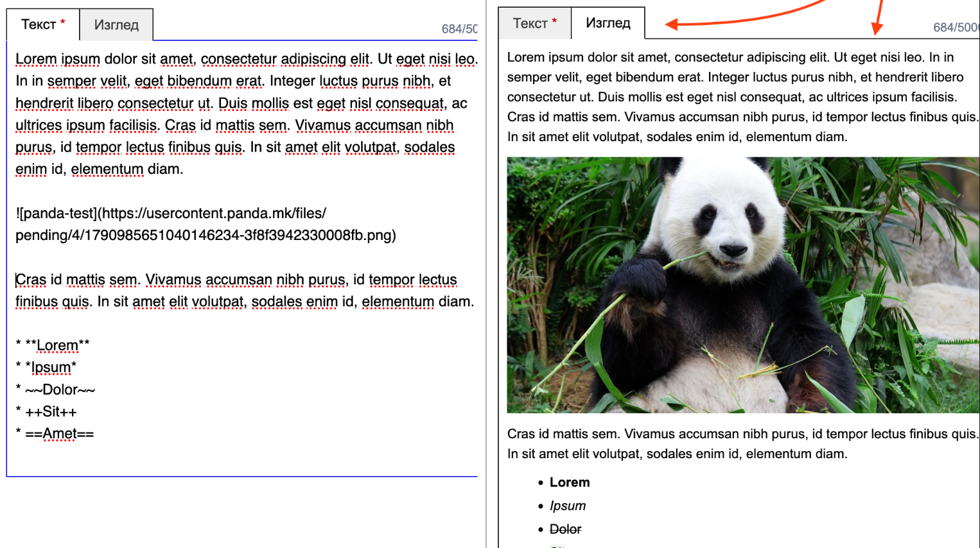Click 'finibus quis. In sit amet elit volutpat' editor line
980x548 pixels.
(245, 302)
